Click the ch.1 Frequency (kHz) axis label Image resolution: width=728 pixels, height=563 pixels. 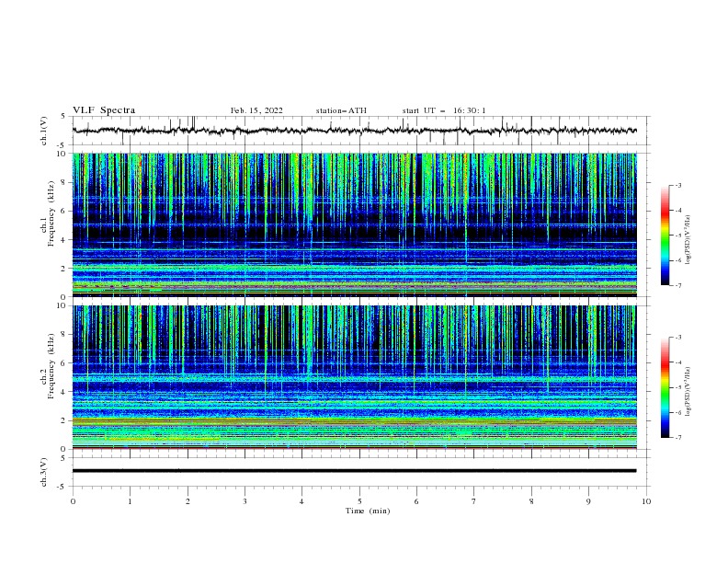[47, 224]
